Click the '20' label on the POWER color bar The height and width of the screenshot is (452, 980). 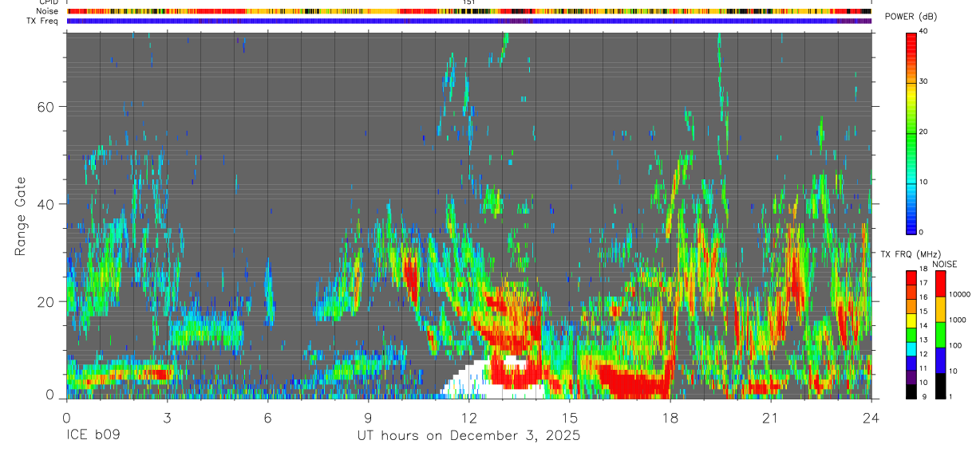[x=923, y=132]
